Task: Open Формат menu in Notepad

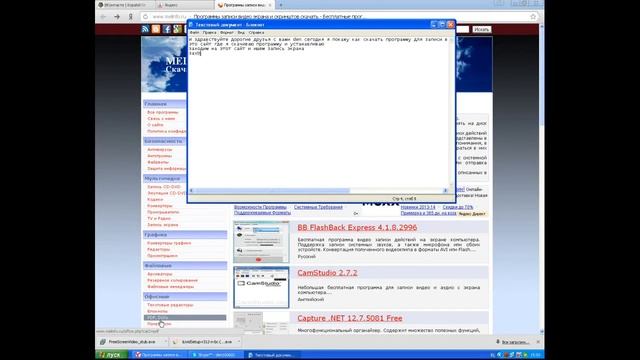Action: (x=227, y=32)
